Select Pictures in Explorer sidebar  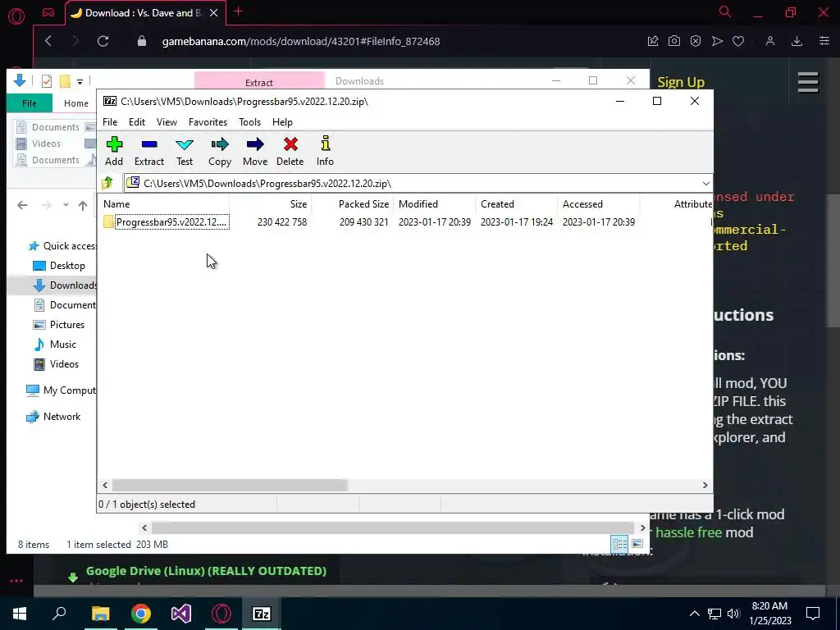[x=59, y=325]
